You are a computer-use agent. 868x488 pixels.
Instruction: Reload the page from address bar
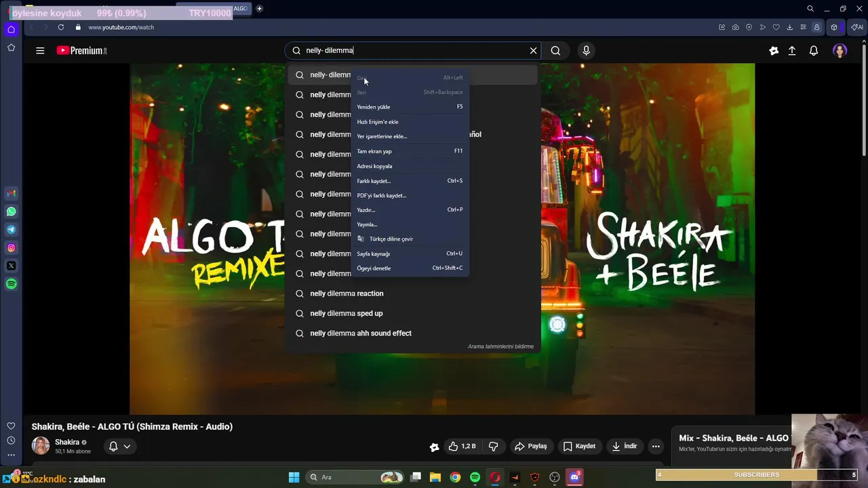[61, 27]
